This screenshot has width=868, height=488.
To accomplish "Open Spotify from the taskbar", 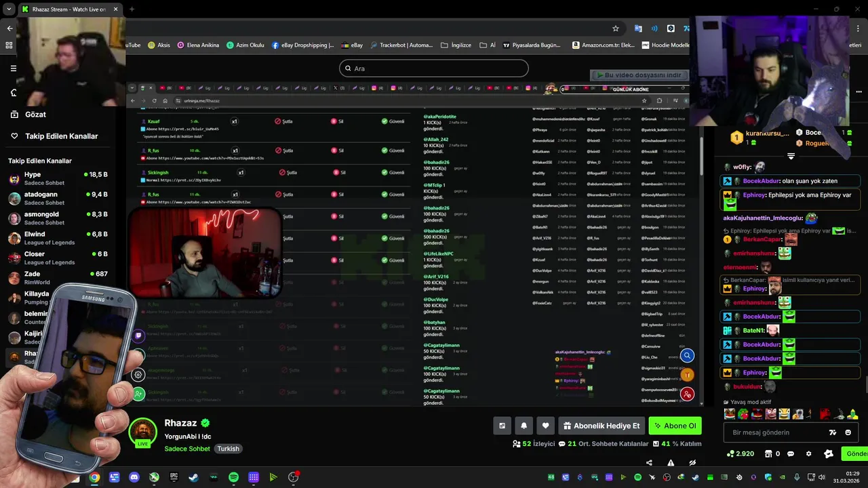I will 233,477.
